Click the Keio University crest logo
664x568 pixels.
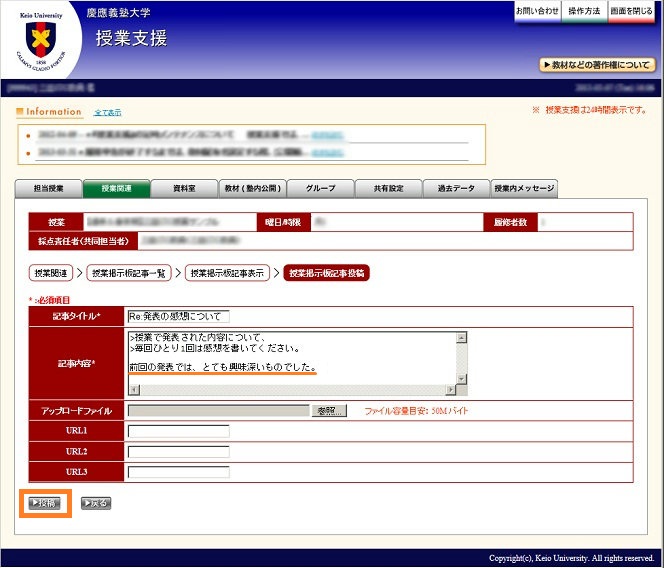[x=41, y=40]
